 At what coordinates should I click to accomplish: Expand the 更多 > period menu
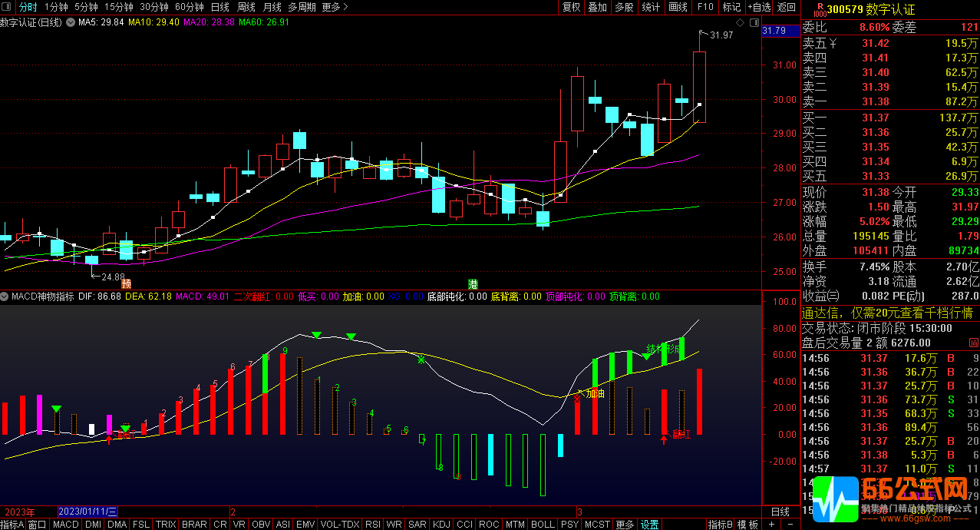pyautogui.click(x=335, y=7)
